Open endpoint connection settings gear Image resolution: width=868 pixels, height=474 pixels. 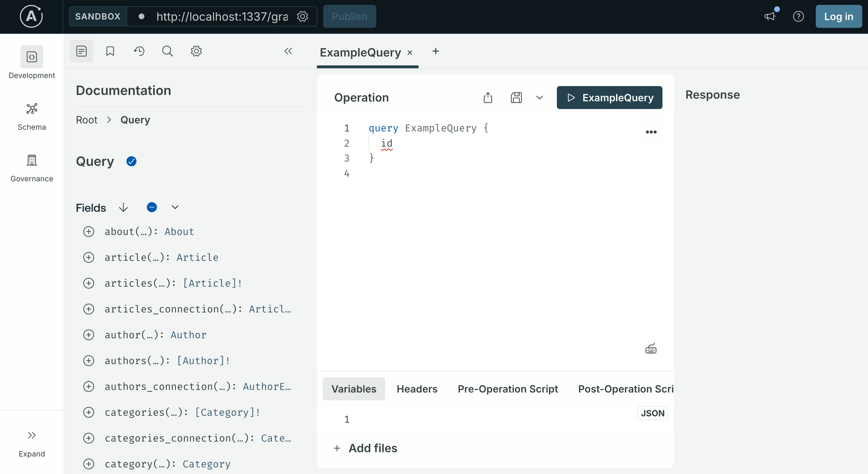tap(303, 16)
